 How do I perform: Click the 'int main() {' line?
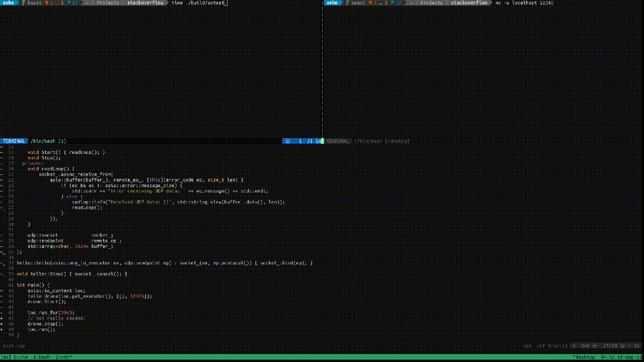(x=33, y=285)
